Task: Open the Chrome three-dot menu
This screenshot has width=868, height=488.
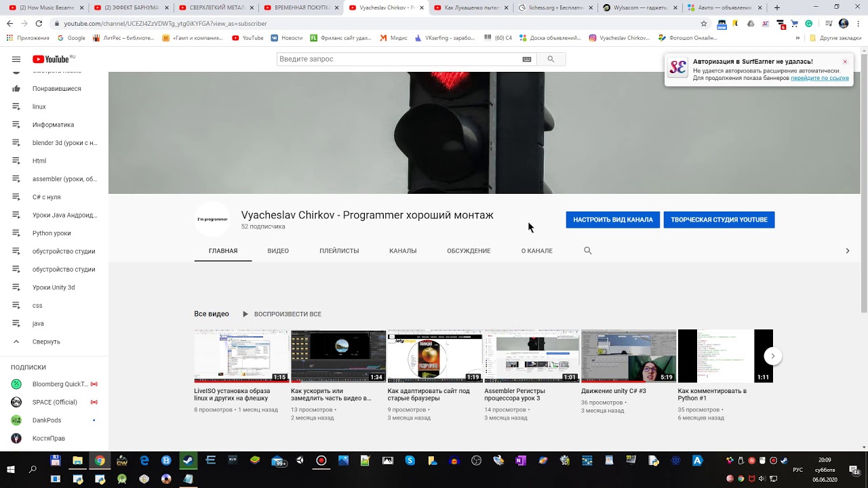Action: coord(859,23)
